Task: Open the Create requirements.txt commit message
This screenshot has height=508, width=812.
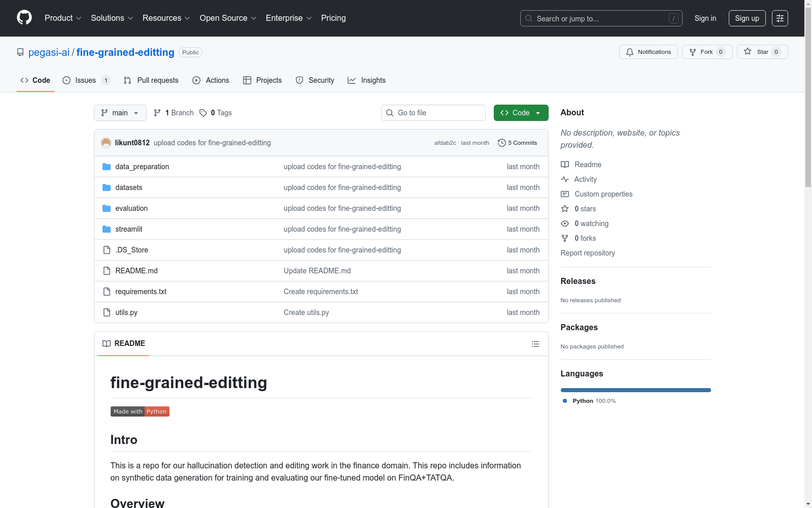Action: (x=321, y=292)
